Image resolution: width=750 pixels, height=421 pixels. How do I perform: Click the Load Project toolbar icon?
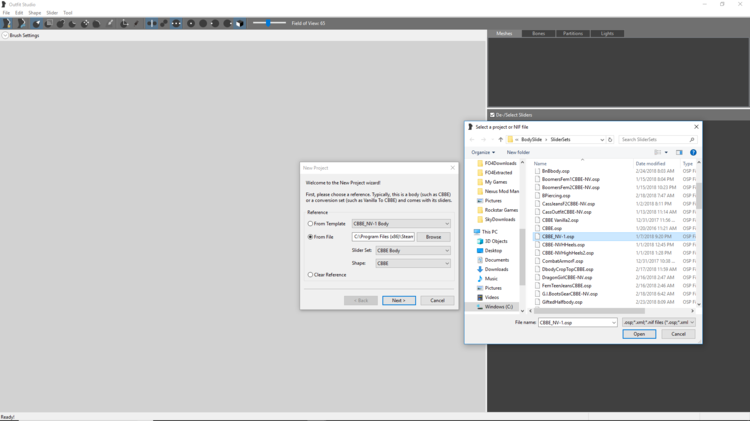tap(22, 23)
